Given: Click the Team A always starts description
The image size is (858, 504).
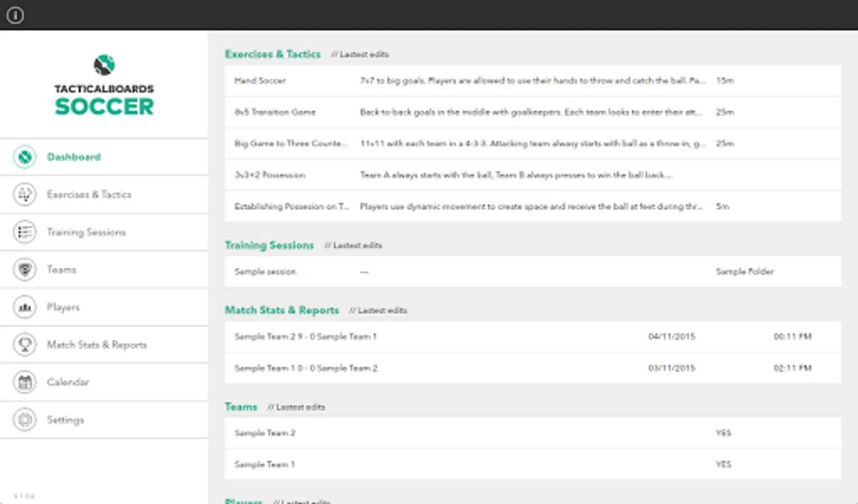Looking at the screenshot, I should click(x=516, y=175).
